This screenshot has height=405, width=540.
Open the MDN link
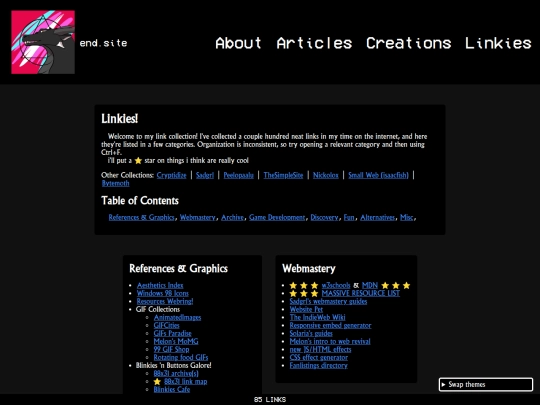coord(370,285)
